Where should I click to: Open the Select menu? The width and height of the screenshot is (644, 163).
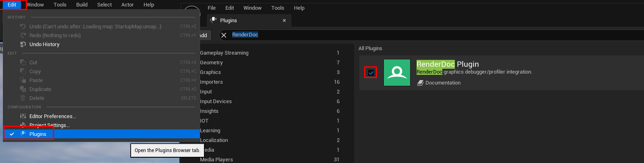[104, 5]
